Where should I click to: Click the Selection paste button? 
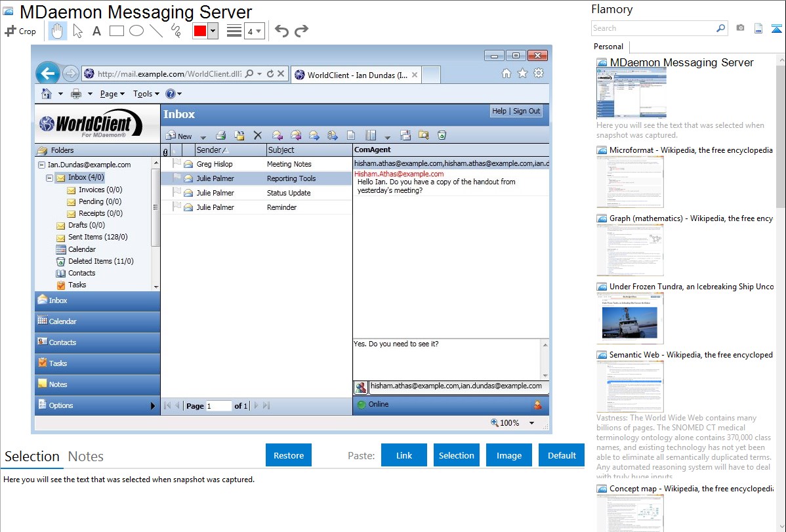456,455
